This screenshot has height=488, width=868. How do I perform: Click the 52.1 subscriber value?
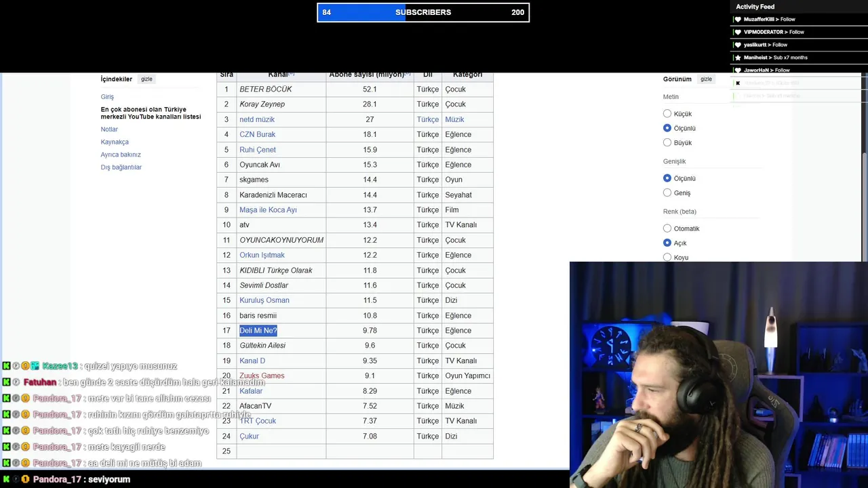point(370,89)
